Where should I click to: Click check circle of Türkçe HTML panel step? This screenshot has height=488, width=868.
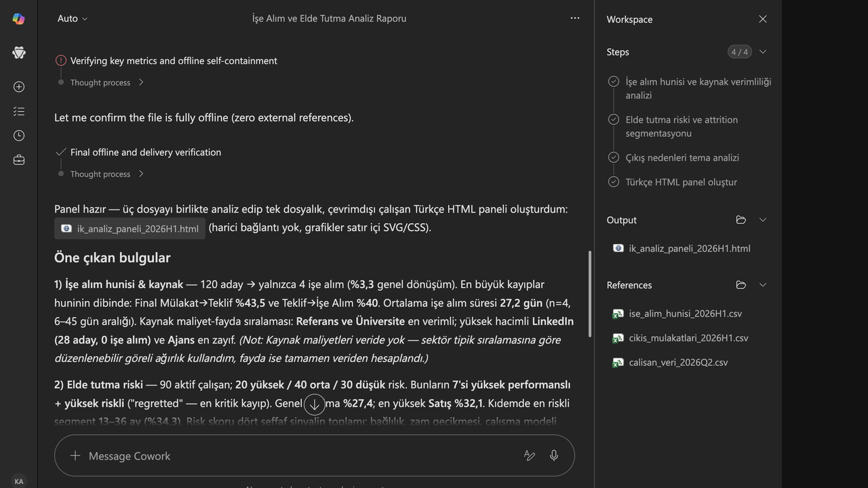(614, 182)
